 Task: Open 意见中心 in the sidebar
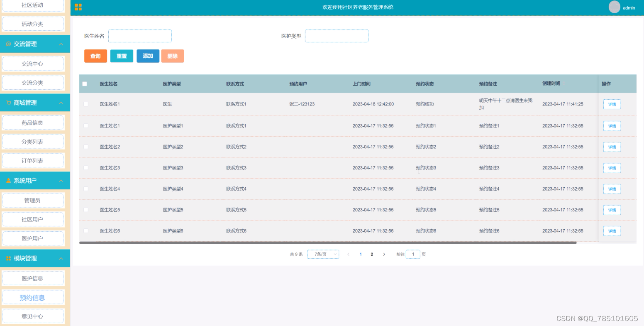[x=33, y=316]
